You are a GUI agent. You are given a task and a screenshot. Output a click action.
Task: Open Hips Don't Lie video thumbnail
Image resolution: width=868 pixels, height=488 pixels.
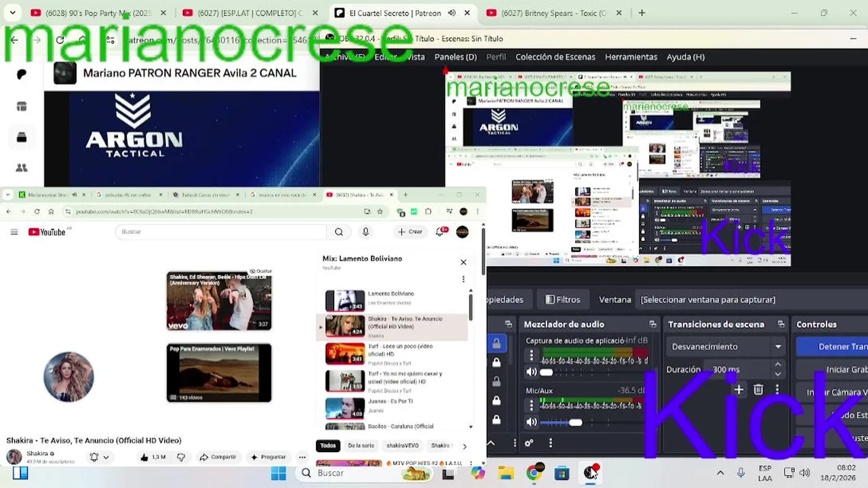coord(219,301)
